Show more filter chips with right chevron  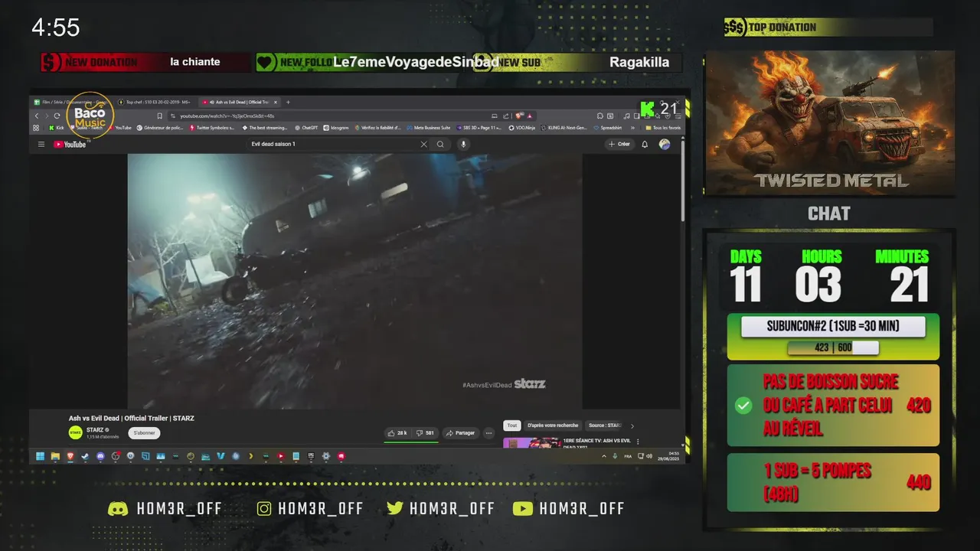(632, 425)
